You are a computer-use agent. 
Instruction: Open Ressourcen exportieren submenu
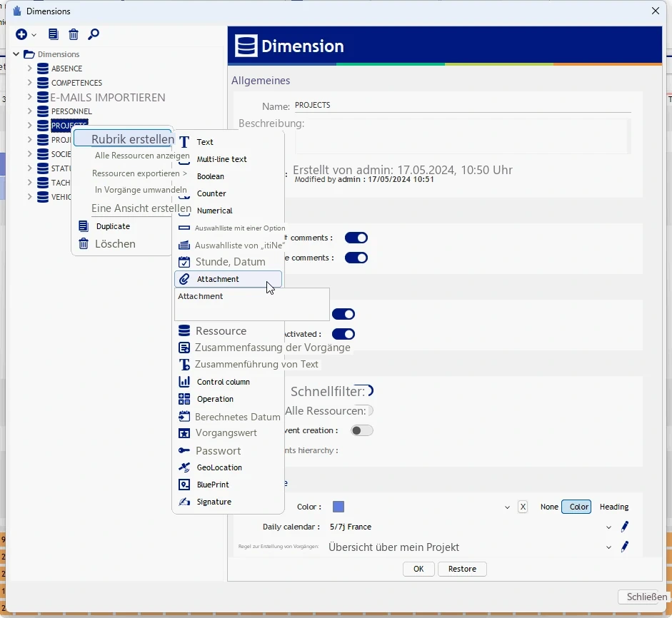(x=139, y=173)
